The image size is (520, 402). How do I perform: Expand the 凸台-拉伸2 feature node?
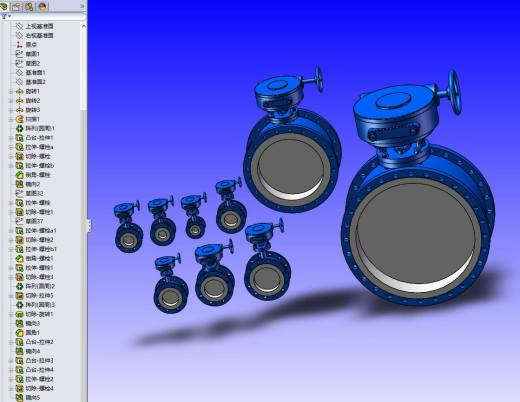(x=11, y=342)
